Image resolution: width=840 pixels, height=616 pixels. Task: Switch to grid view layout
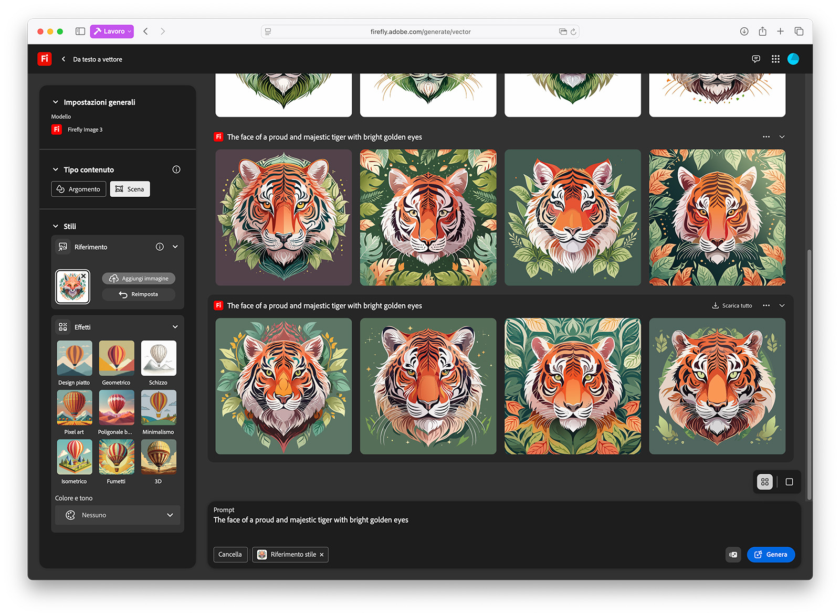(x=765, y=482)
